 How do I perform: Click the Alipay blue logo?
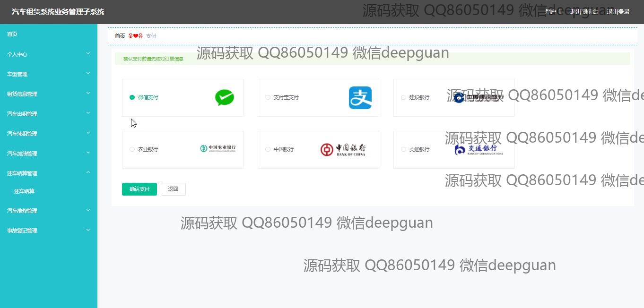click(x=360, y=98)
